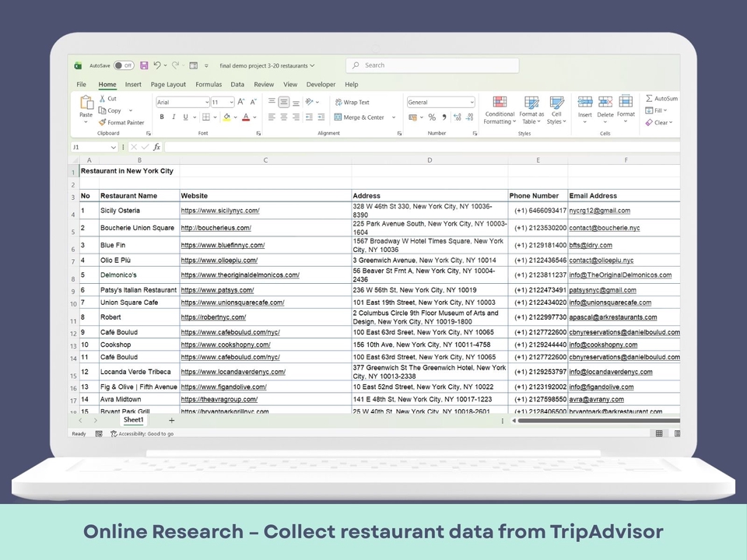Click the Wrap Text button

click(352, 103)
